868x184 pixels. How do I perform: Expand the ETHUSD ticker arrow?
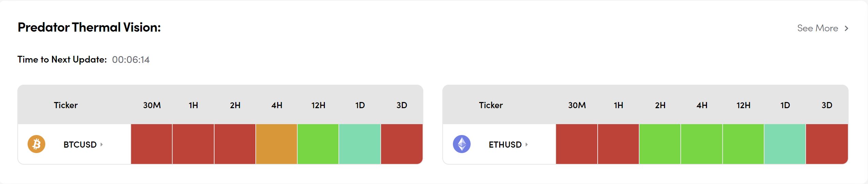[x=526, y=145]
